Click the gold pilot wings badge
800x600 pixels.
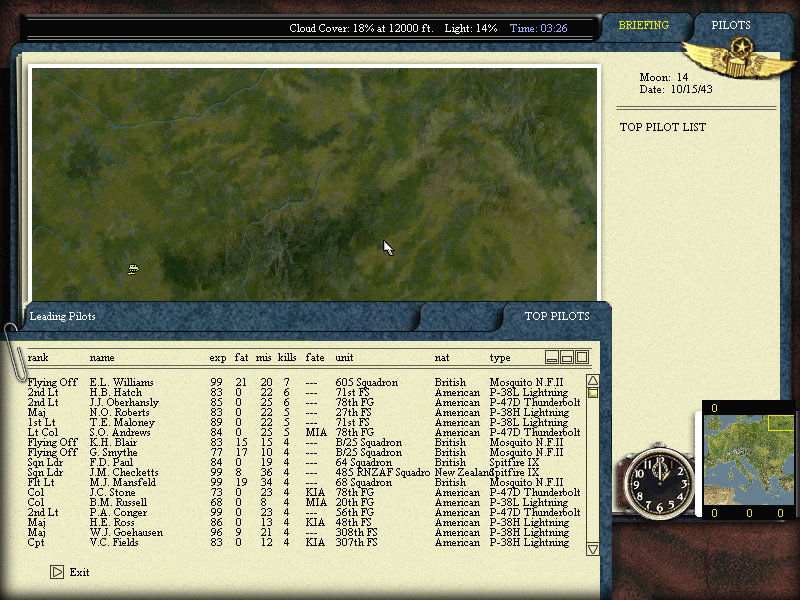pos(739,58)
